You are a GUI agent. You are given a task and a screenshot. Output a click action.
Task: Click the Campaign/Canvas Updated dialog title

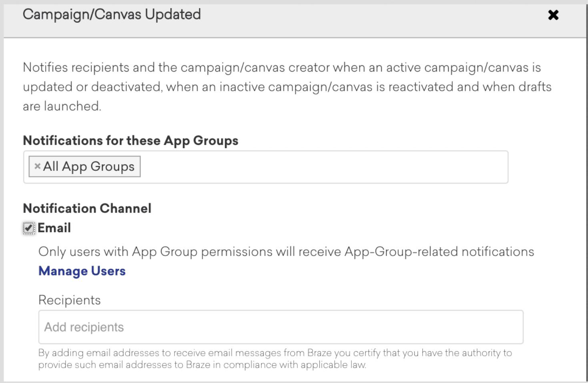[x=112, y=15]
